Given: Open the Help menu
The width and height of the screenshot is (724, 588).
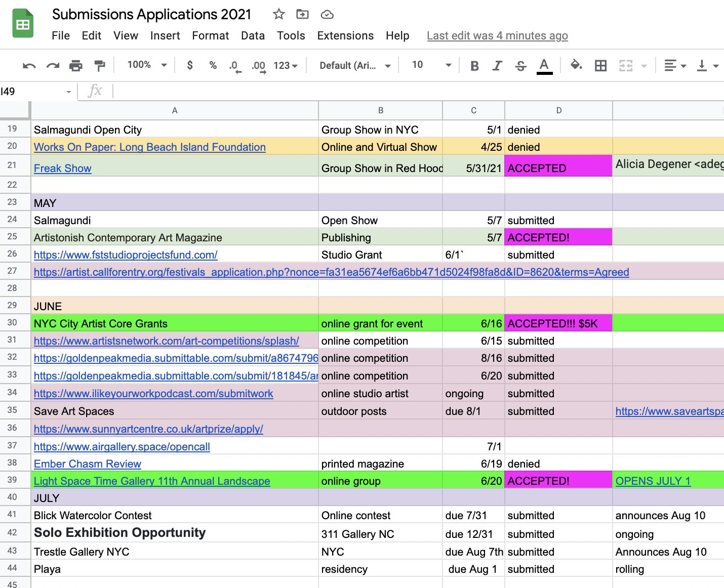Looking at the screenshot, I should pyautogui.click(x=397, y=35).
